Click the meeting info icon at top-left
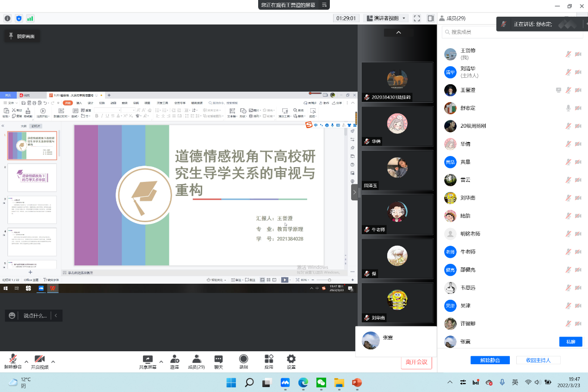 [7, 19]
